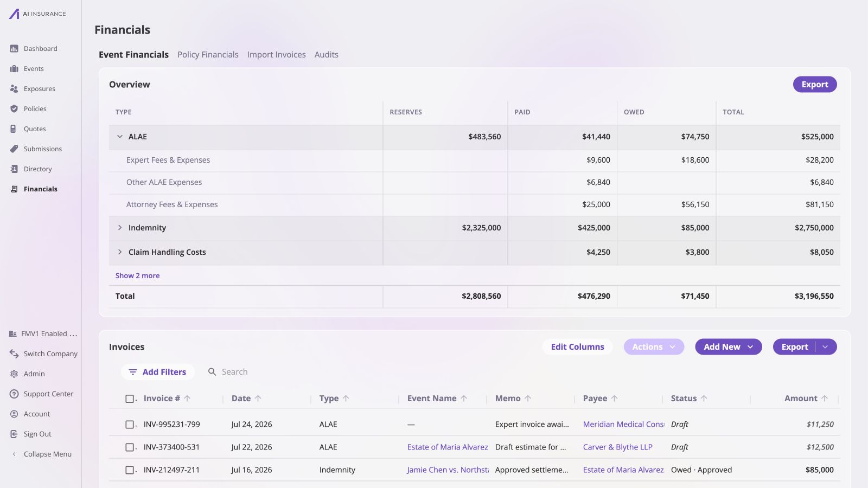Switch to Audits tab
This screenshot has width=868, height=488.
pyautogui.click(x=327, y=55)
